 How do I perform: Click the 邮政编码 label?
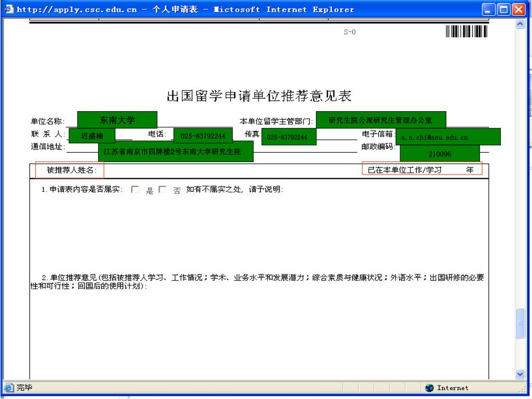(x=378, y=147)
